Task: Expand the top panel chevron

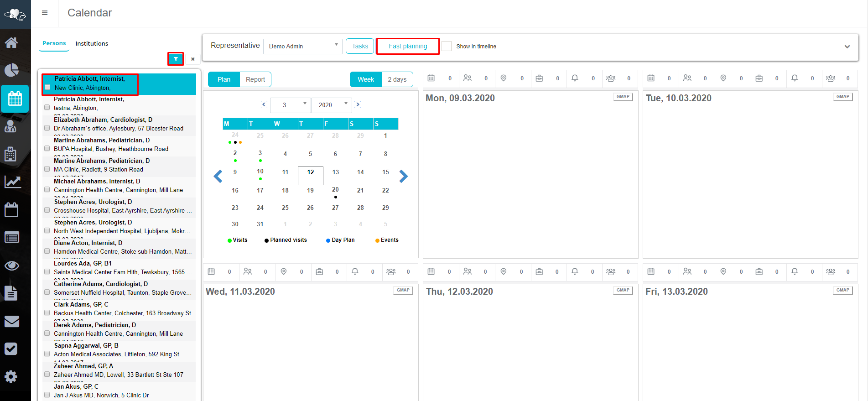Action: coord(847,47)
